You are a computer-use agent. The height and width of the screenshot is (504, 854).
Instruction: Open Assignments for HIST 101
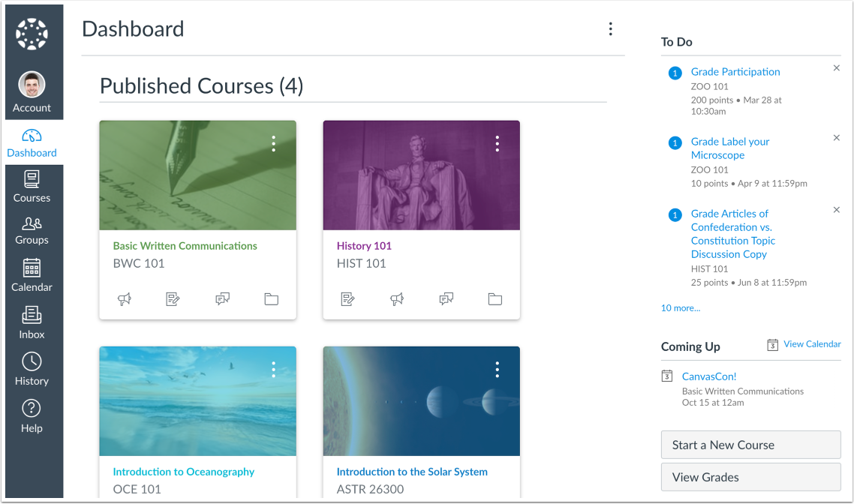[347, 298]
